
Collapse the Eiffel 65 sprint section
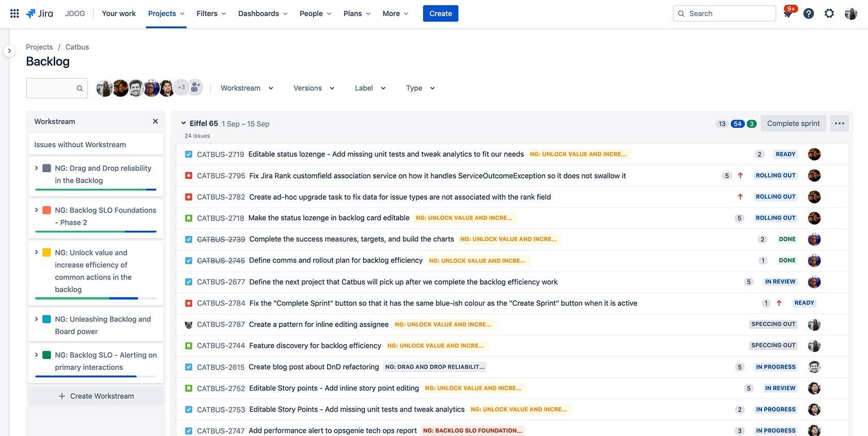point(183,123)
